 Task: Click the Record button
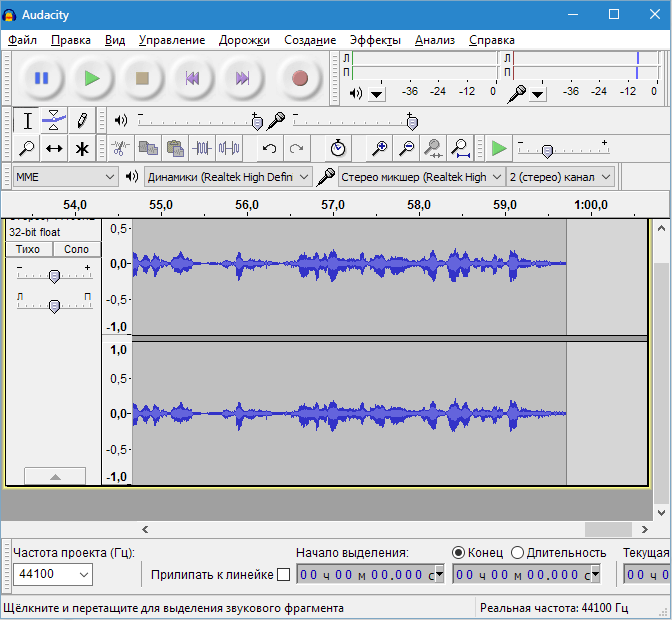tap(299, 78)
